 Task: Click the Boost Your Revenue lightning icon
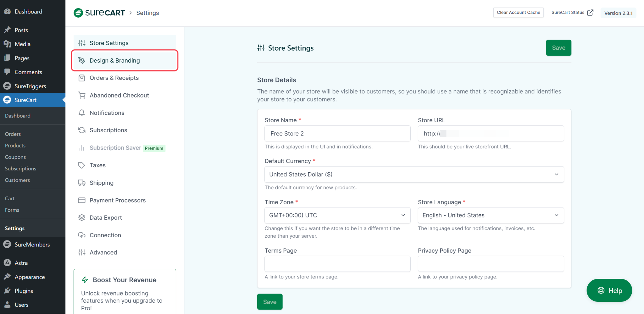(x=85, y=280)
